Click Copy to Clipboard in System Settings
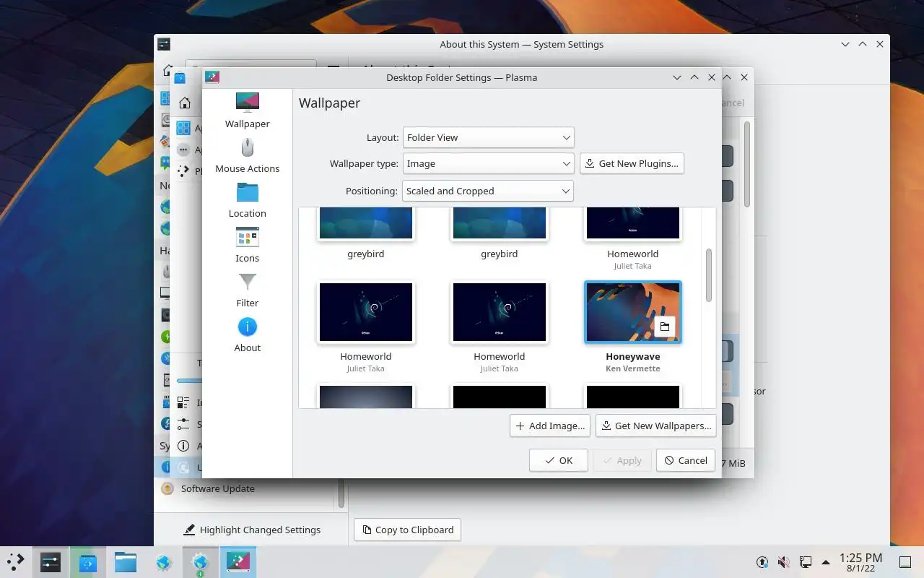Screen dimensions: 924x578 (x=407, y=530)
